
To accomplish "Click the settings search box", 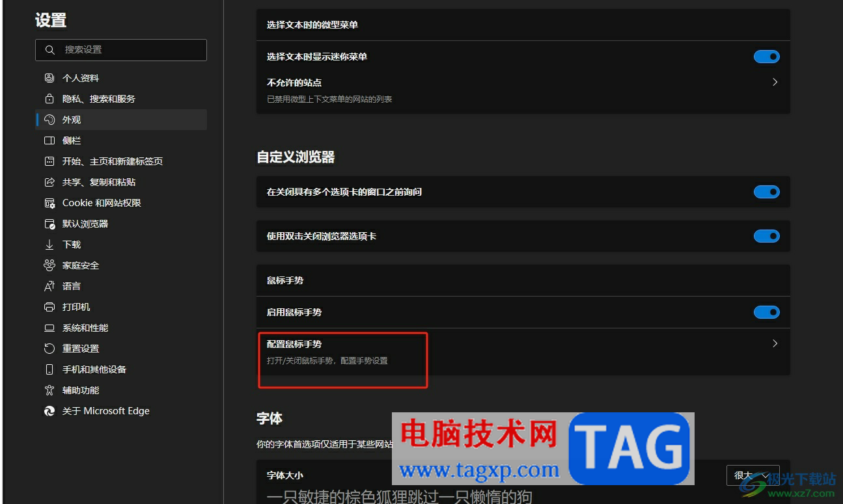I will coord(121,49).
